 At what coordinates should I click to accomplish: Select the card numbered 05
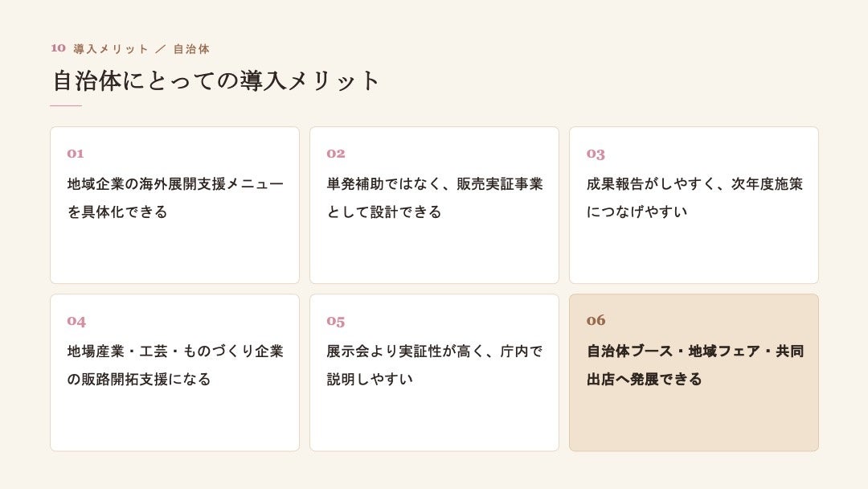434,372
